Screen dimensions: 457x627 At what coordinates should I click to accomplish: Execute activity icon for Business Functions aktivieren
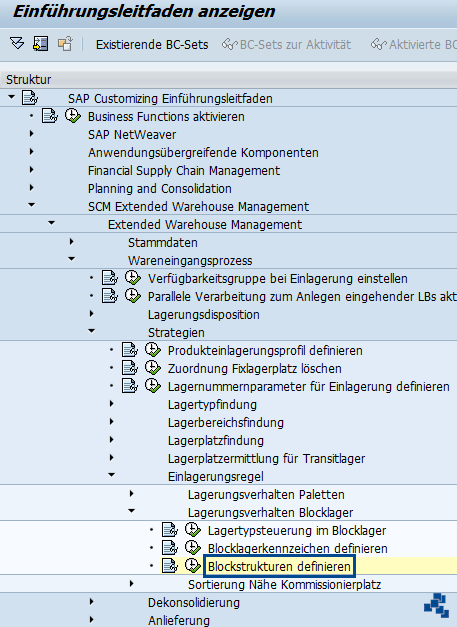coord(73,116)
